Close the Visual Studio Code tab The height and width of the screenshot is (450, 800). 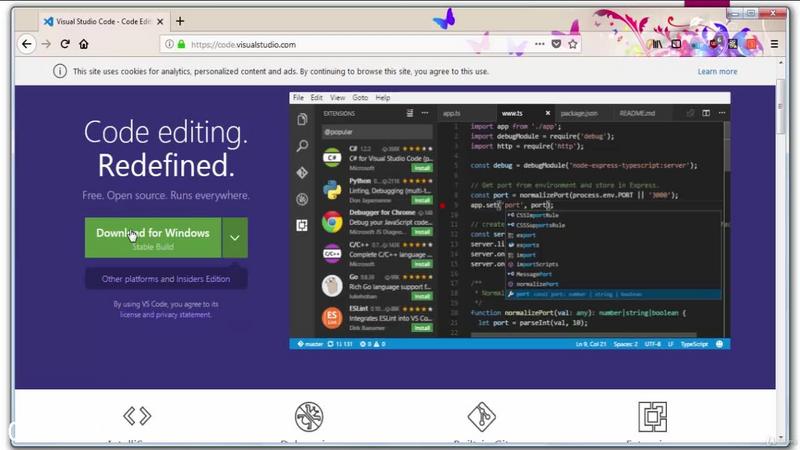coord(160,21)
